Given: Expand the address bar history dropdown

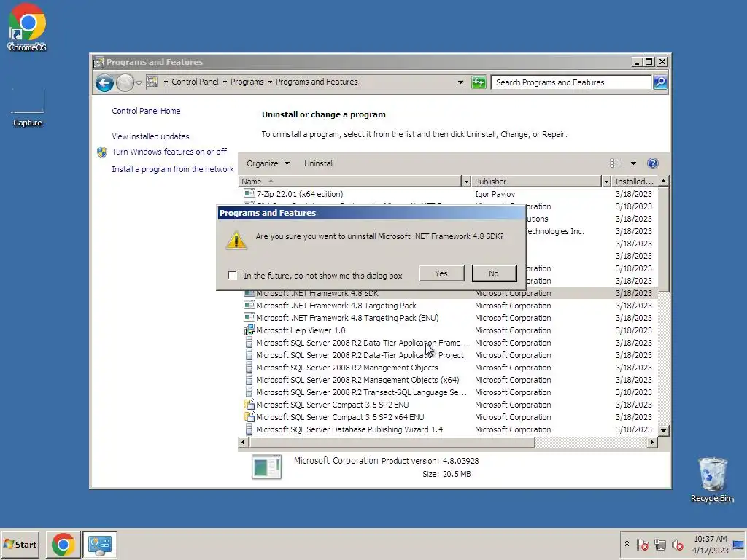Looking at the screenshot, I should click(x=460, y=82).
